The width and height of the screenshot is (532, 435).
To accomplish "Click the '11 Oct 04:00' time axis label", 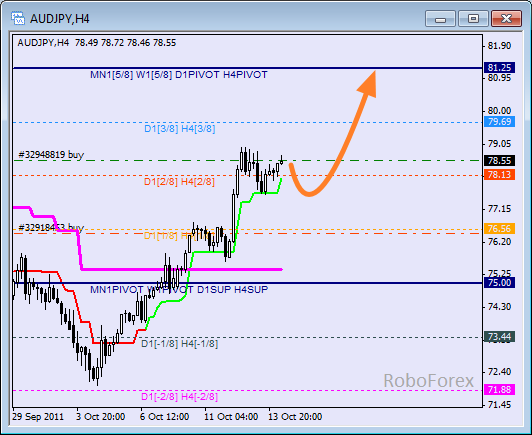I will click(231, 417).
